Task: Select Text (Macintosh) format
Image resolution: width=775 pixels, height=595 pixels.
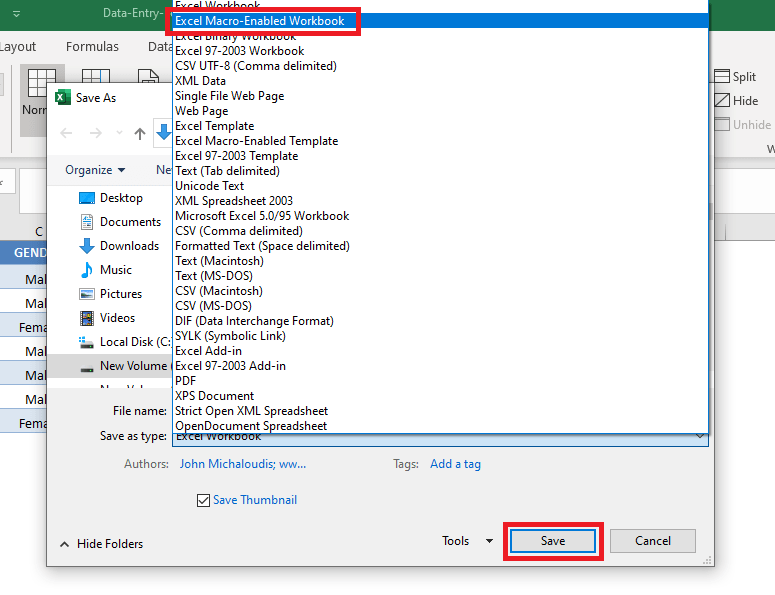Action: click(x=440, y=260)
